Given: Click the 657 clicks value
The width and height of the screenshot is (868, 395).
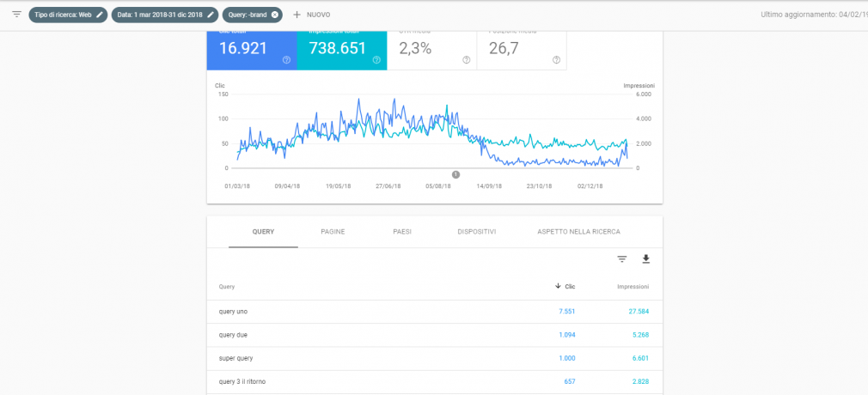Looking at the screenshot, I should 570,381.
